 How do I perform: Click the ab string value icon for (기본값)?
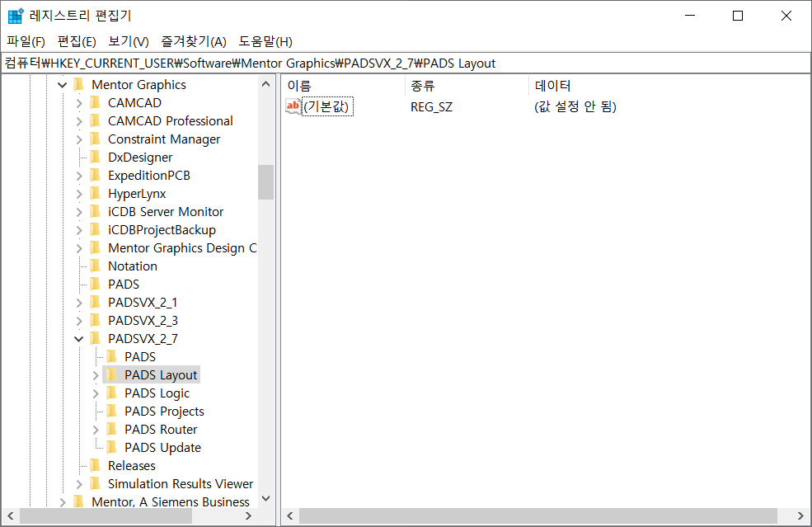pos(293,106)
